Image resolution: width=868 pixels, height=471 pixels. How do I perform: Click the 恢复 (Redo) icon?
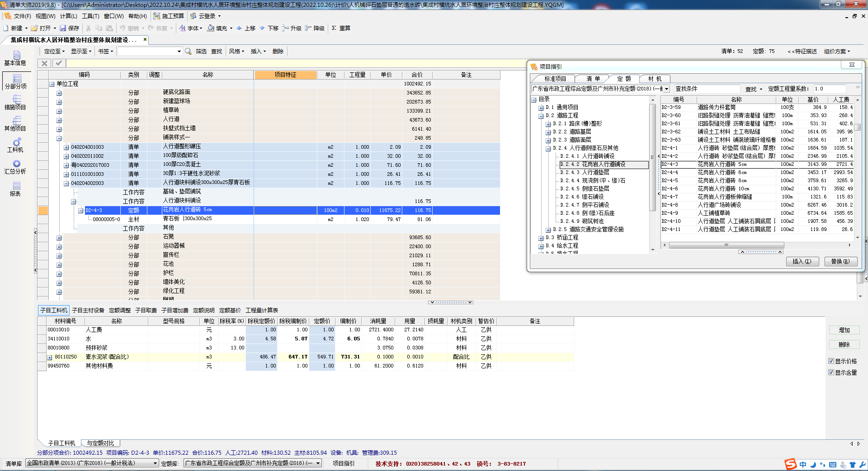click(x=151, y=28)
